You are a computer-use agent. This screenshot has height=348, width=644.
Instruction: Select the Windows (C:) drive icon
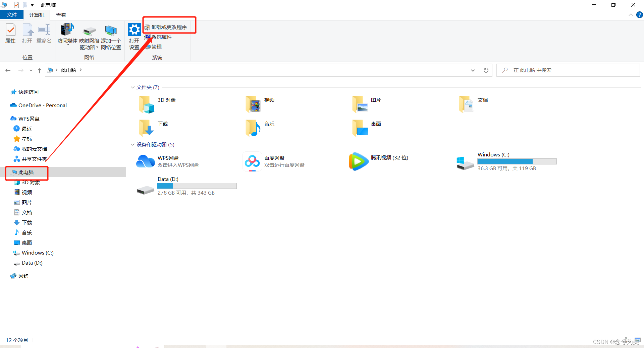point(465,163)
